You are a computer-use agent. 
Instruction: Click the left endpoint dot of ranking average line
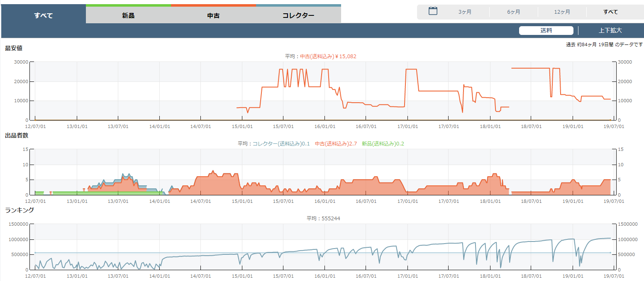coord(35,253)
